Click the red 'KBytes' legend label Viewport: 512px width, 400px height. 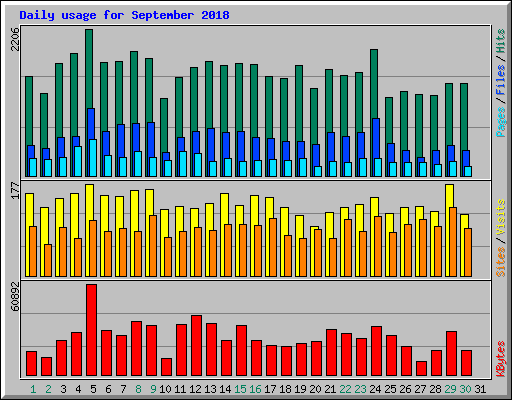501,359
